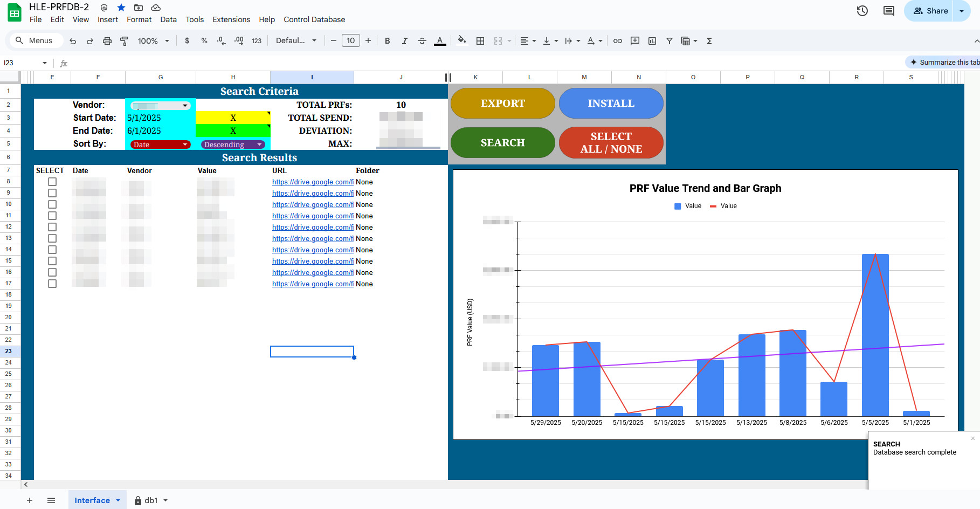Click the Undo icon in toolbar
This screenshot has width=980, height=509.
(x=73, y=41)
